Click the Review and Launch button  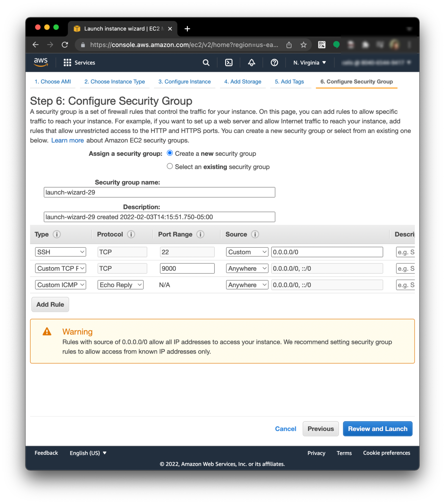377,429
